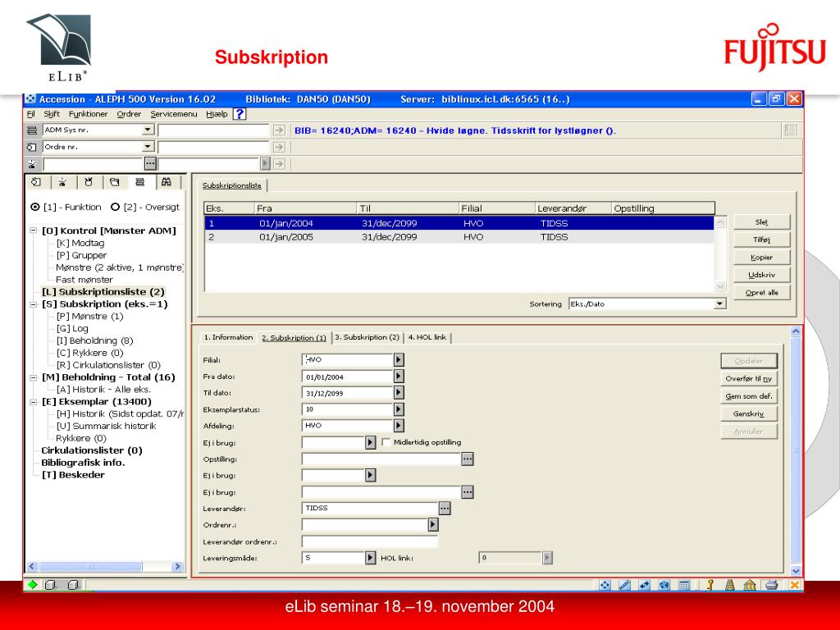Switch to the 4. HOL link tab
Image resolution: width=840 pixels, height=630 pixels.
pos(427,337)
